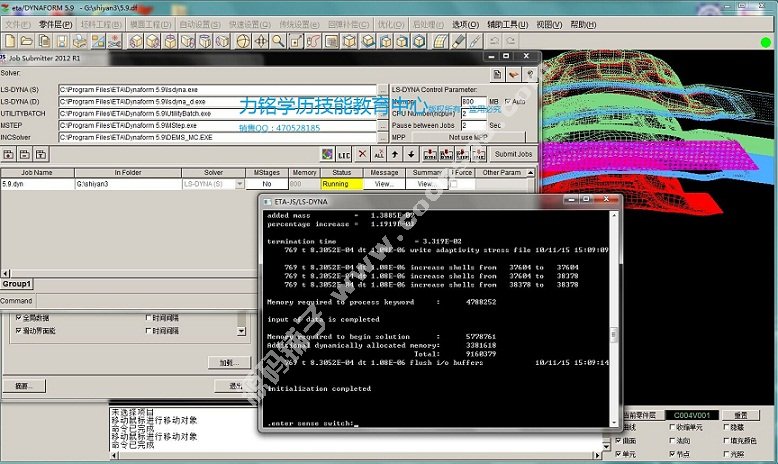Click the shaded surface icon before the pen
778x464 pixels.
coord(441,41)
